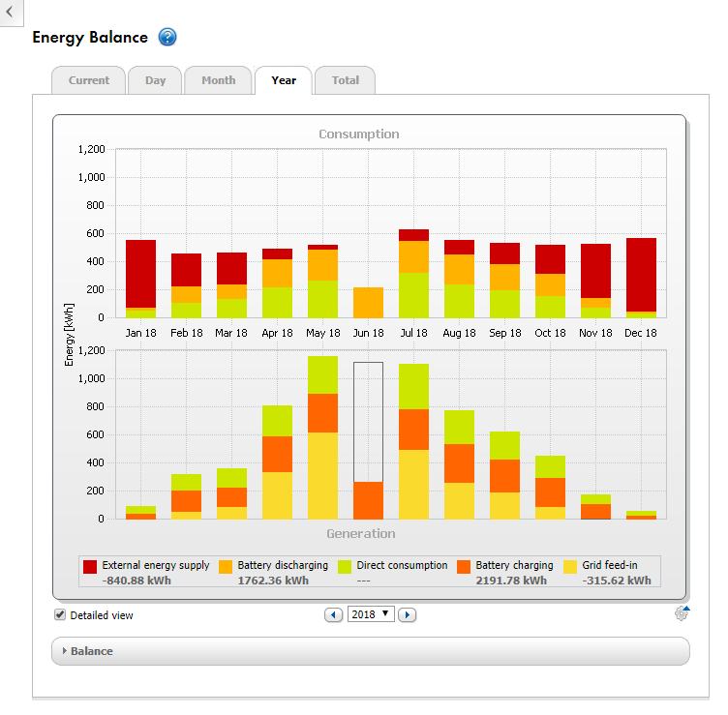This screenshot has height=715, width=728.
Task: Open the 2018 year dropdown
Action: pyautogui.click(x=371, y=614)
